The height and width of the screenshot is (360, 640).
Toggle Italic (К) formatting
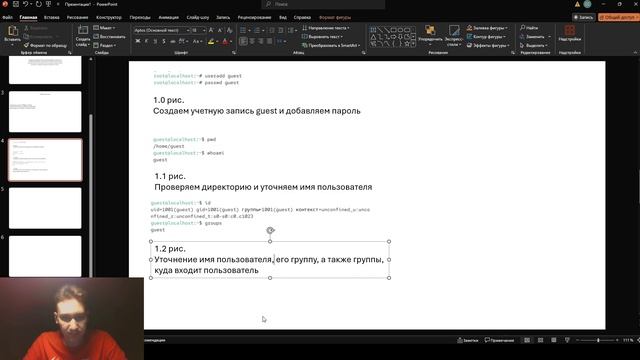[x=147, y=42]
